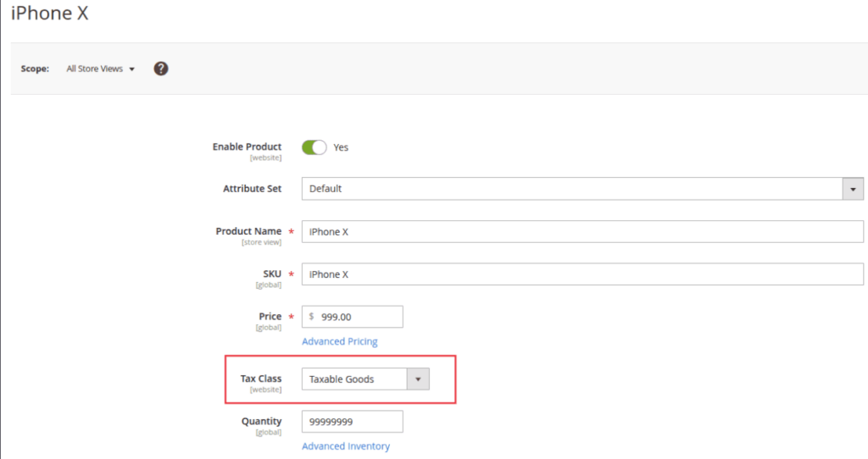Click the Quantity input field
The width and height of the screenshot is (868, 459).
352,422
